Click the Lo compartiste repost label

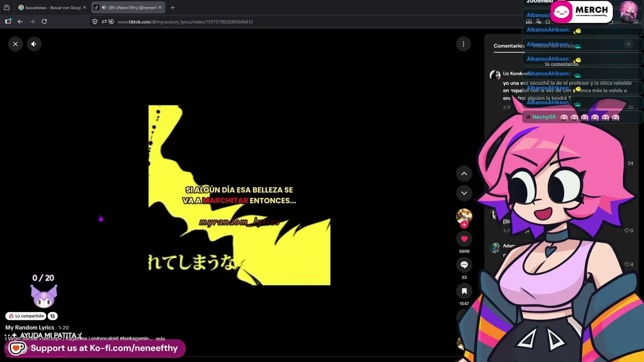point(26,316)
